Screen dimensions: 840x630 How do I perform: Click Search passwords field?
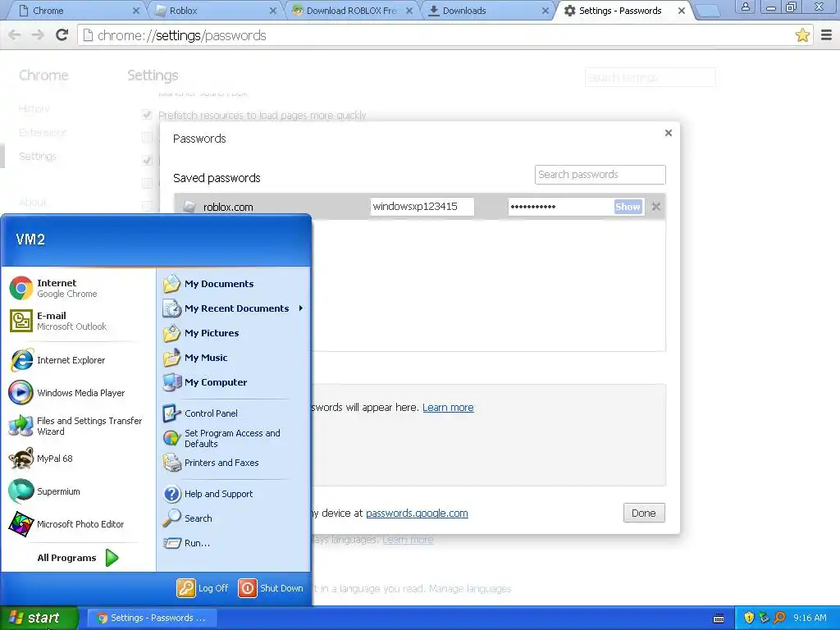(600, 175)
